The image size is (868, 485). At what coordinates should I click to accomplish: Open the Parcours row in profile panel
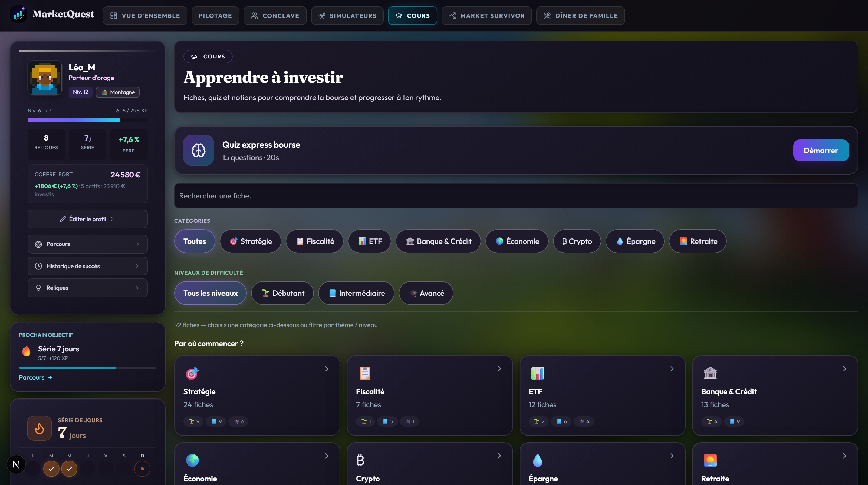coord(88,244)
